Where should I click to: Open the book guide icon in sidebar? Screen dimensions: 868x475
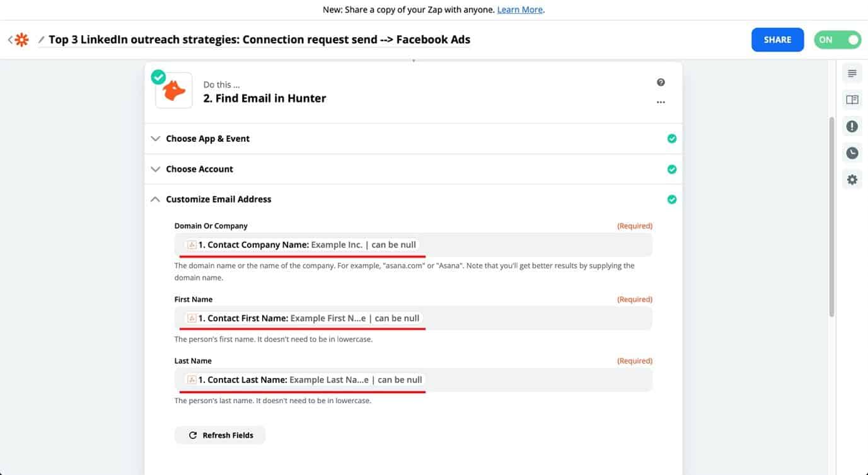click(852, 100)
